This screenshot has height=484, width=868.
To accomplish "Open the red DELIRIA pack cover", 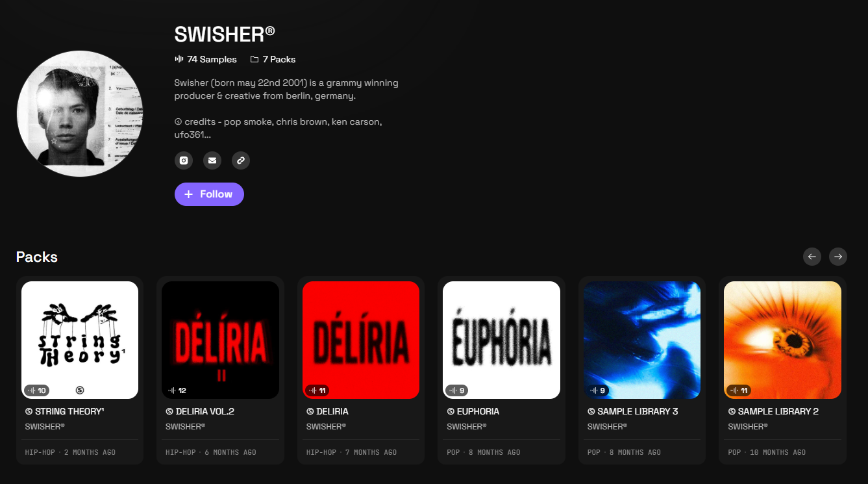I will point(361,340).
